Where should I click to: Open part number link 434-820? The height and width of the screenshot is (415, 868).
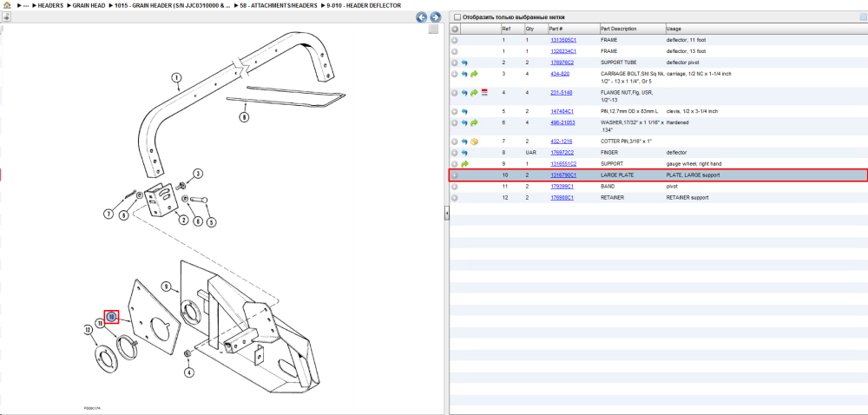tap(560, 74)
